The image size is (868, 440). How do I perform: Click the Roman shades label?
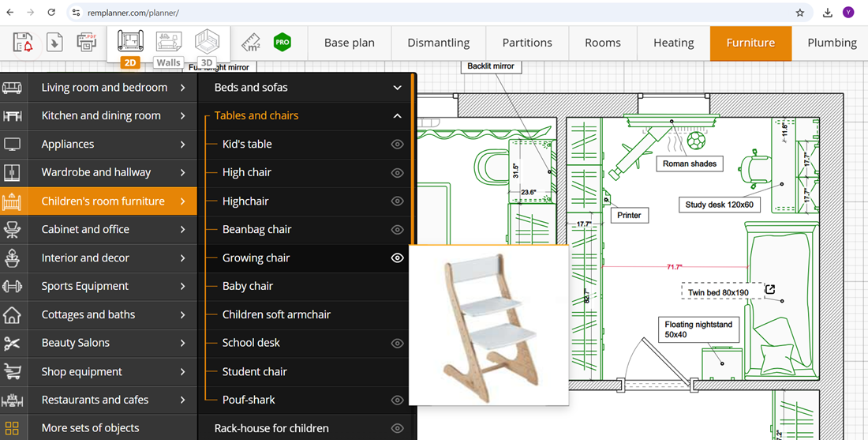[689, 164]
